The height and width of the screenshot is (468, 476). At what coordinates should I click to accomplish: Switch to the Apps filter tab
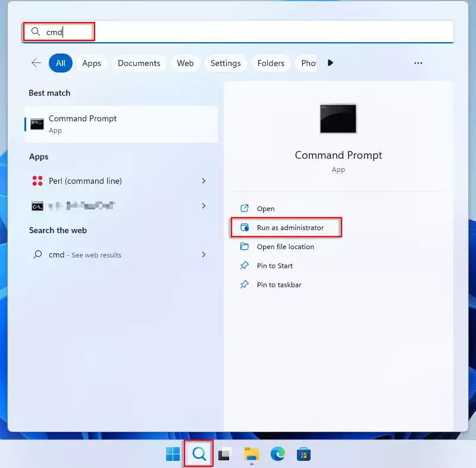click(x=92, y=63)
